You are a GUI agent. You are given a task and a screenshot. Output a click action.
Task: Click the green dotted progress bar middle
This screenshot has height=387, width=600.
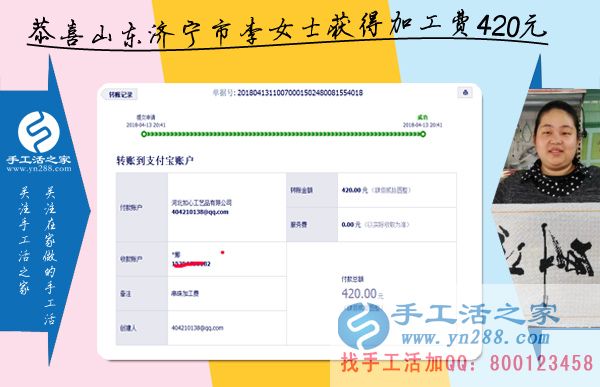click(283, 134)
